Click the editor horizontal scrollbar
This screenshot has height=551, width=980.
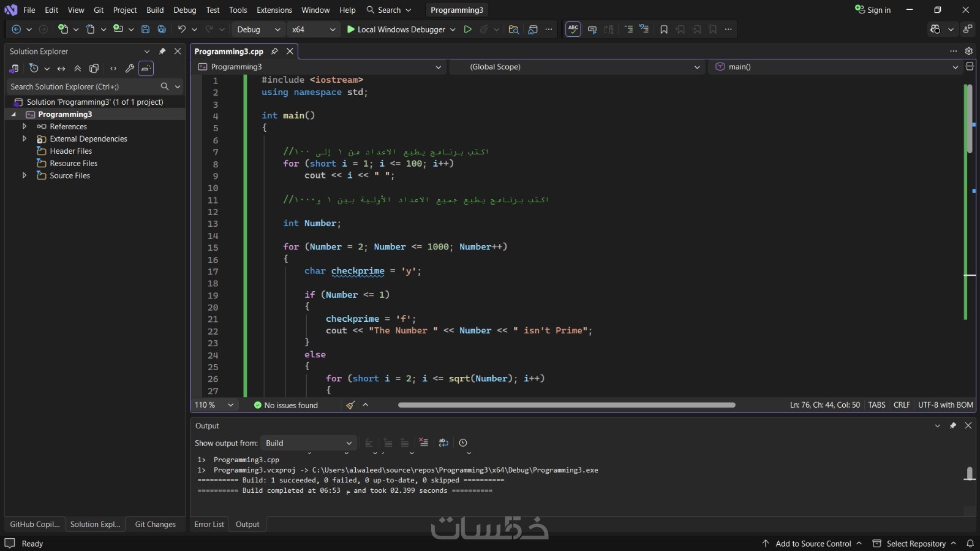566,405
